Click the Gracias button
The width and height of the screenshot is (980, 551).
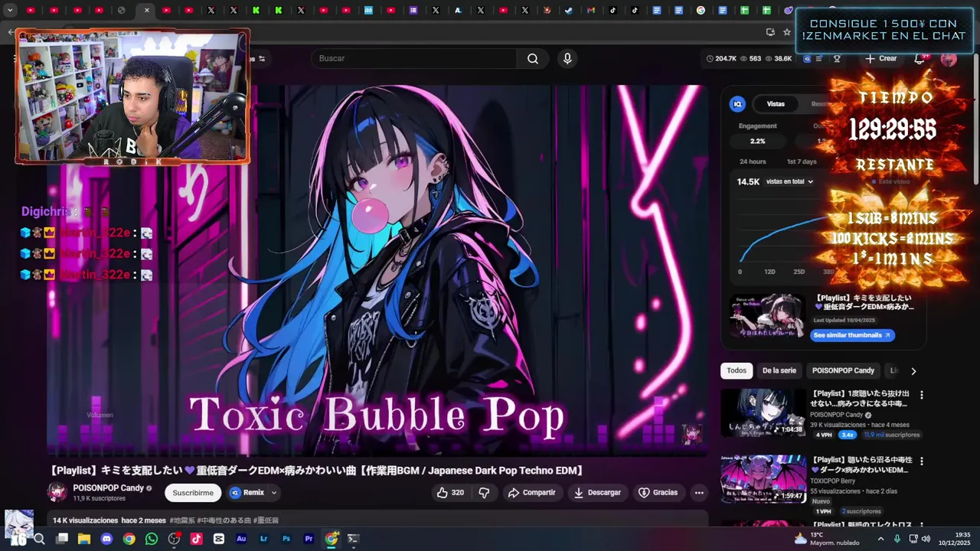[x=658, y=493]
